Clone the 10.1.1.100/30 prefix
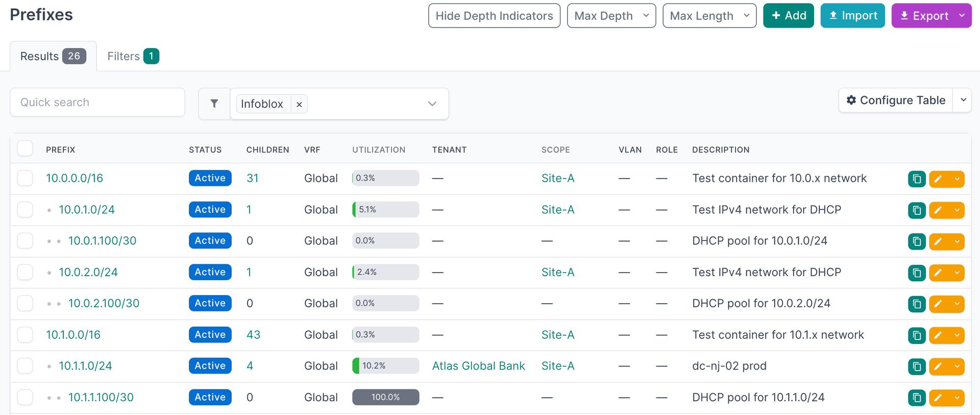This screenshot has height=415, width=980. (917, 398)
